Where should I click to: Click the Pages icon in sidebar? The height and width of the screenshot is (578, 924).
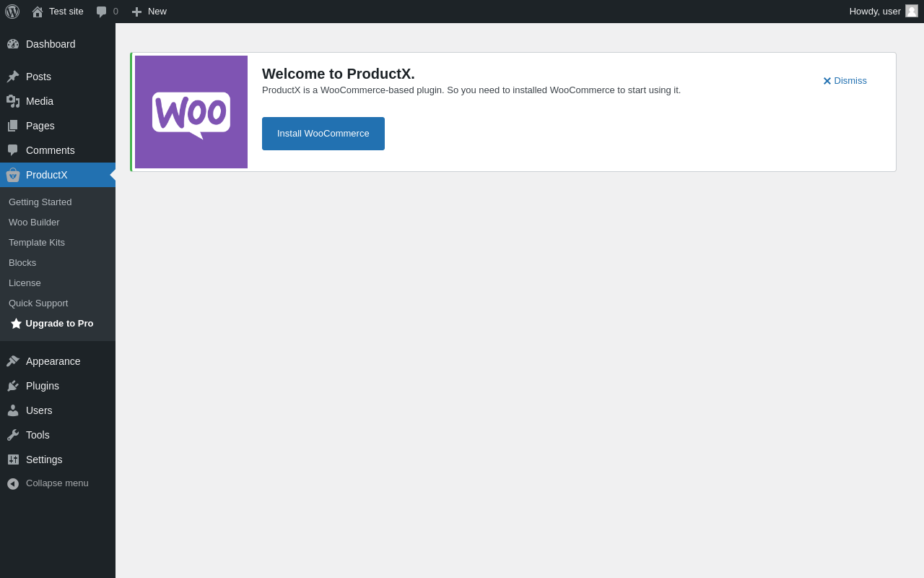point(13,126)
